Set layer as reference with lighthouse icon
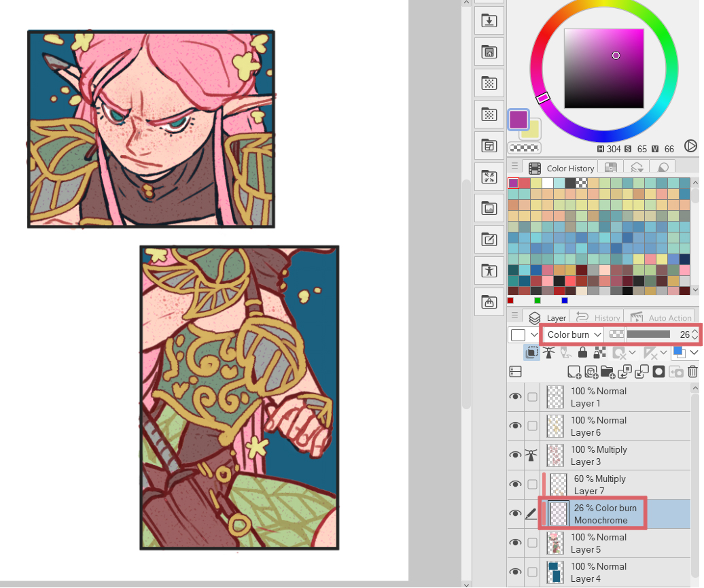Viewport: 704px width, 588px height. (548, 353)
